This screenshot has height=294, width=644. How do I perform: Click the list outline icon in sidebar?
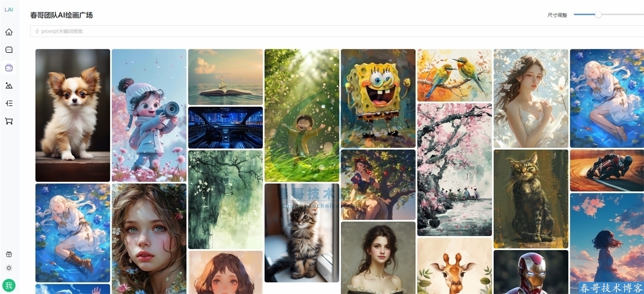(x=9, y=103)
